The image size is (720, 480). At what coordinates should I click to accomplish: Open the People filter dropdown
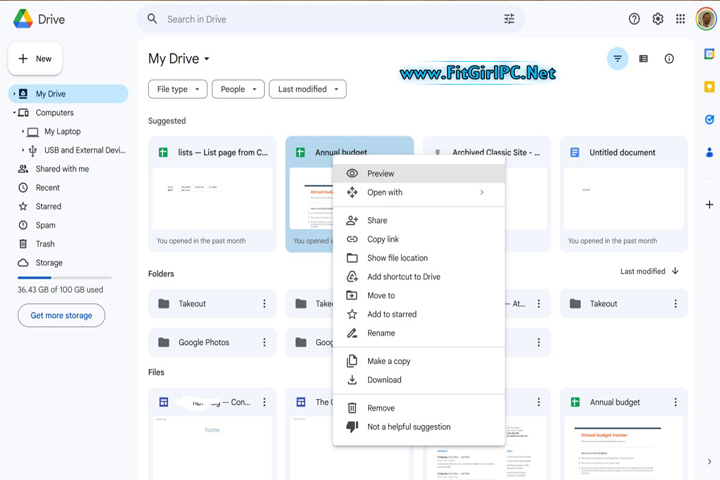pyautogui.click(x=238, y=89)
